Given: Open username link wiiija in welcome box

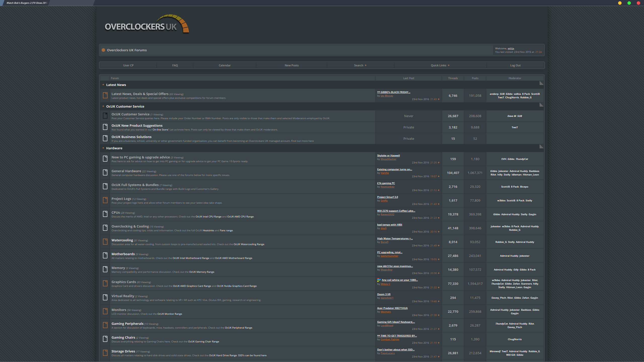Looking at the screenshot, I should point(511,49).
